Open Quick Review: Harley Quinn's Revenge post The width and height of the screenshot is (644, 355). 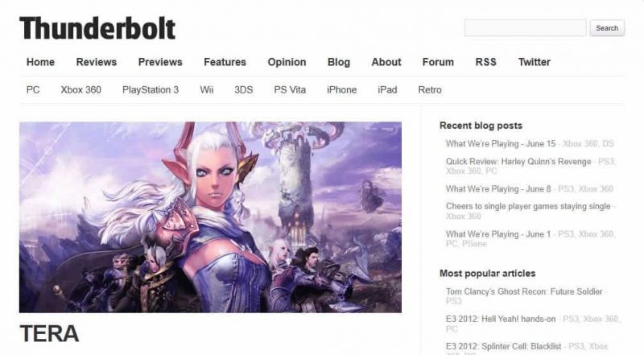point(518,162)
